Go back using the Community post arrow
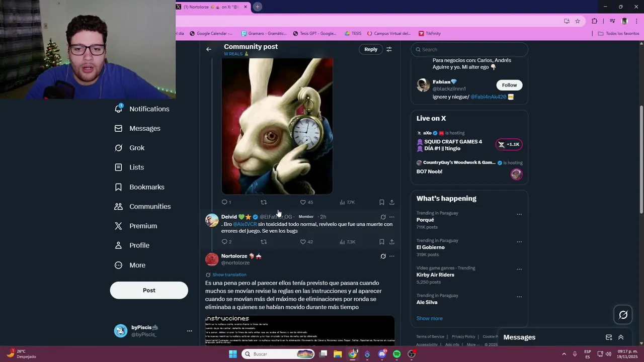 tap(209, 49)
